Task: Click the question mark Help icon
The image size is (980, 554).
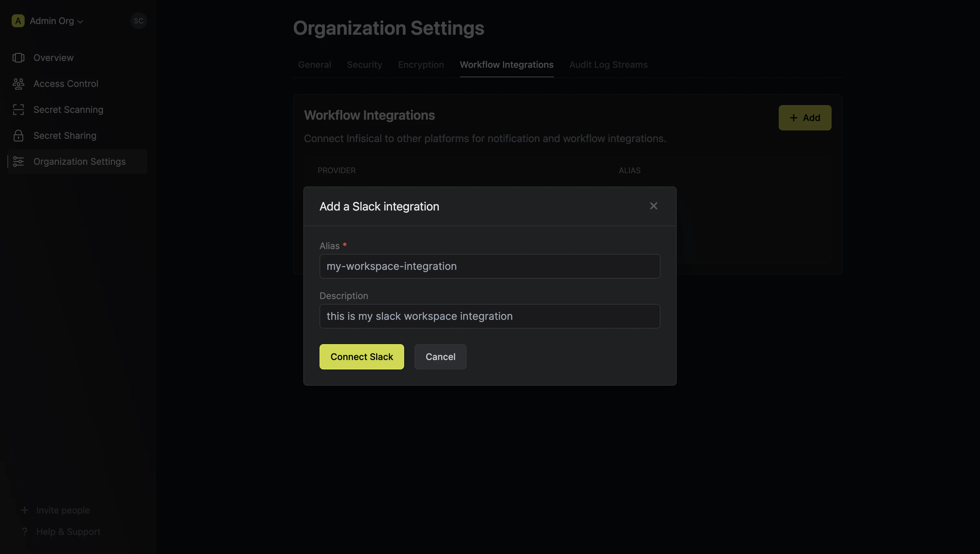Action: pos(24,532)
